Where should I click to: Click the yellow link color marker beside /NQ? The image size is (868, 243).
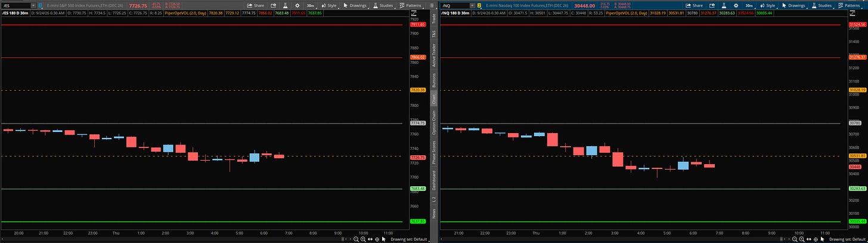coord(480,5)
